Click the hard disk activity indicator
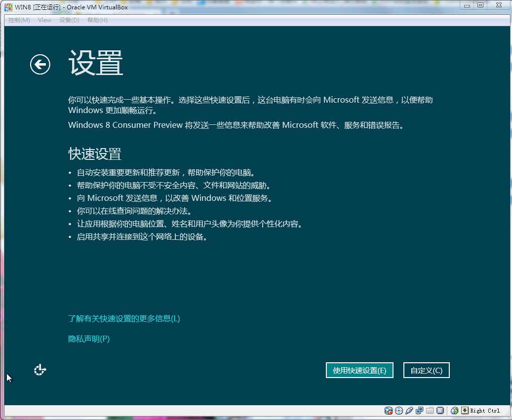512x420 pixels. pyautogui.click(x=389, y=411)
